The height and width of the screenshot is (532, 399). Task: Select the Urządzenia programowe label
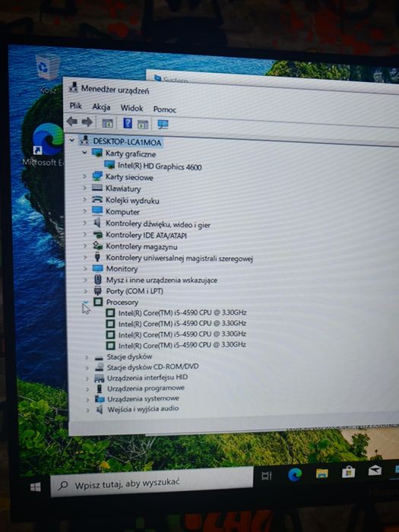pos(146,388)
